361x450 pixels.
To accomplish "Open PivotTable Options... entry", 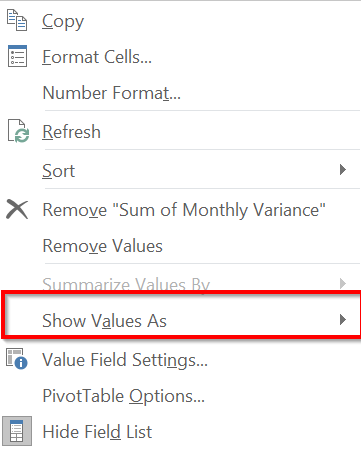I will click(x=124, y=396).
